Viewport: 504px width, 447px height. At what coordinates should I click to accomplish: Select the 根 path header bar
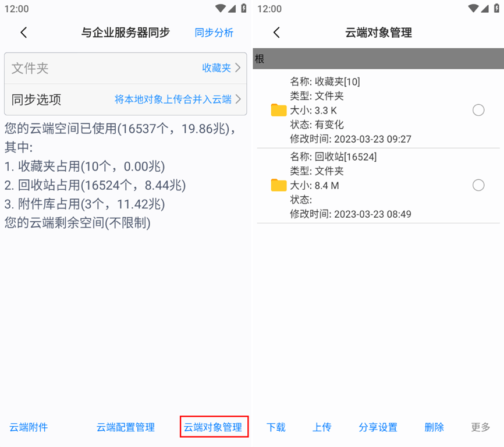[378, 59]
